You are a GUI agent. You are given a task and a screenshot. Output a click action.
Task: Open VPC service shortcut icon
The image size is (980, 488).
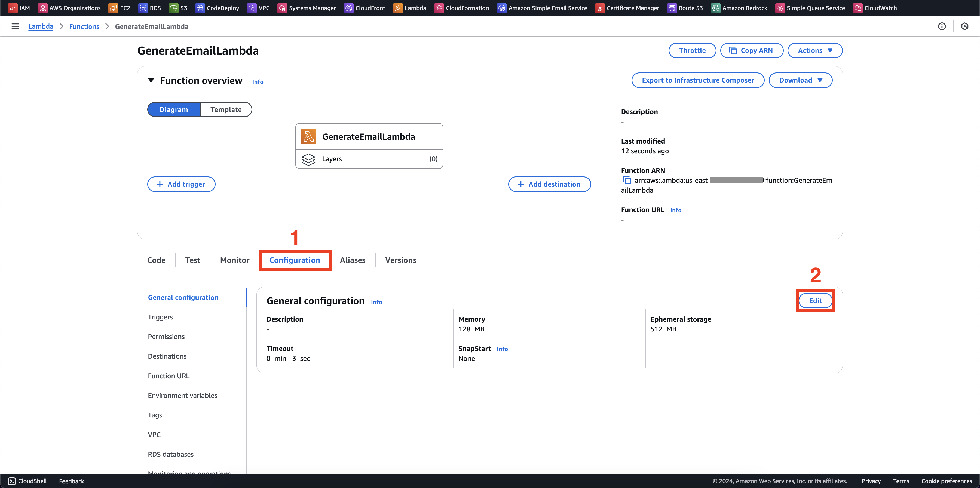[252, 8]
